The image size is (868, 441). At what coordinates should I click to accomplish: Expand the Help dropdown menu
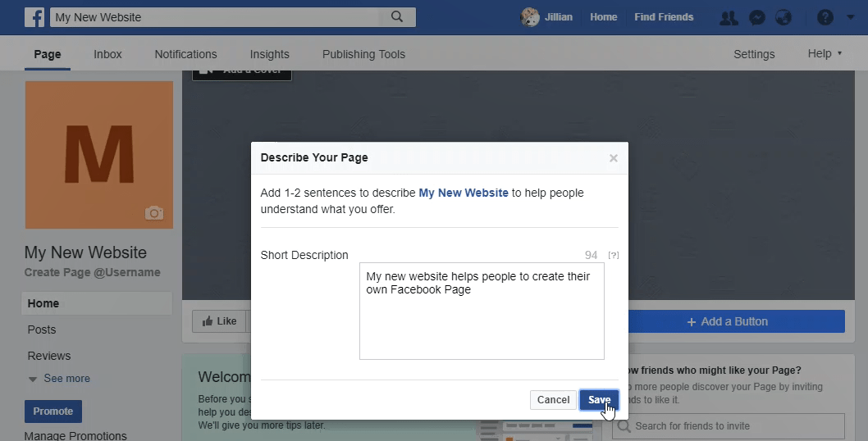825,53
